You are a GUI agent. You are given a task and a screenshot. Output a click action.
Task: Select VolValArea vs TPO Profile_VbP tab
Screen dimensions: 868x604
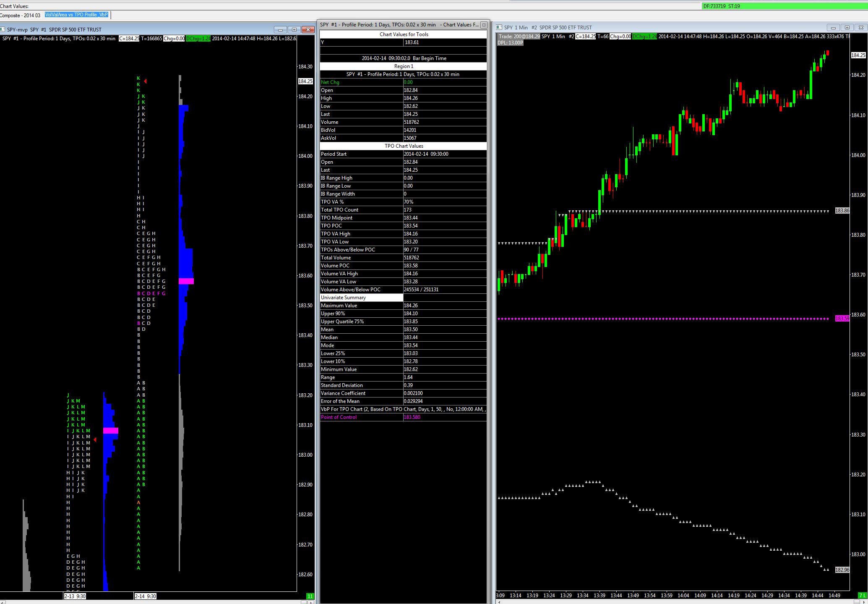(76, 15)
